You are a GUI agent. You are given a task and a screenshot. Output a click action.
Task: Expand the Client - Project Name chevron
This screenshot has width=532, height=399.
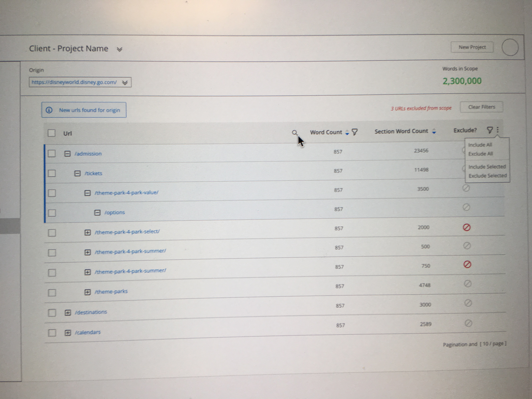click(x=120, y=49)
